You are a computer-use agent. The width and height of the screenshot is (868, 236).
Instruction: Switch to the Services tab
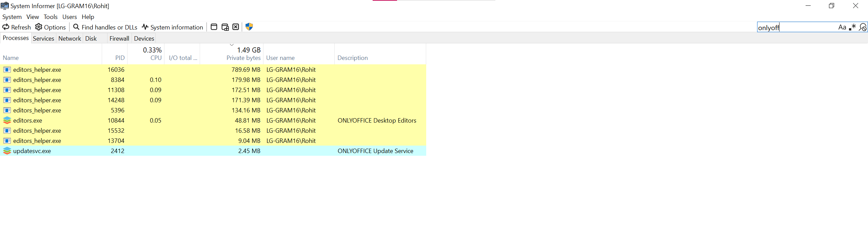point(43,39)
